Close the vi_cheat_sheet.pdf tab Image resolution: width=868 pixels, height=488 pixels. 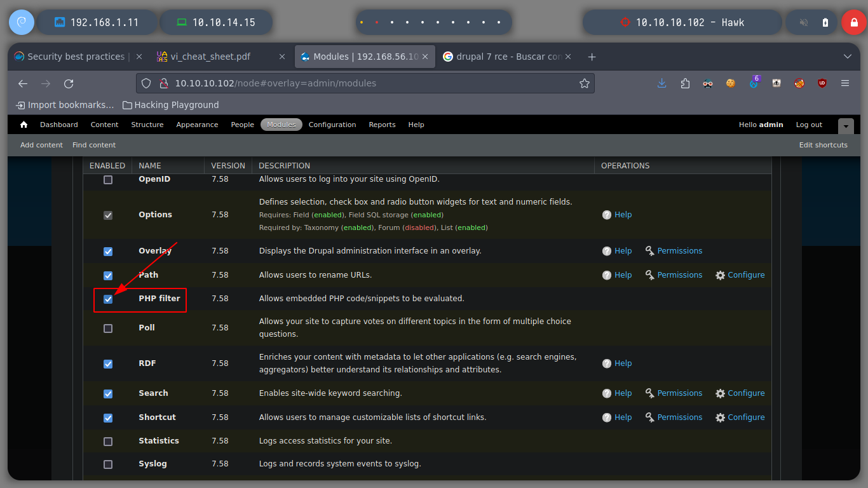[x=282, y=57]
